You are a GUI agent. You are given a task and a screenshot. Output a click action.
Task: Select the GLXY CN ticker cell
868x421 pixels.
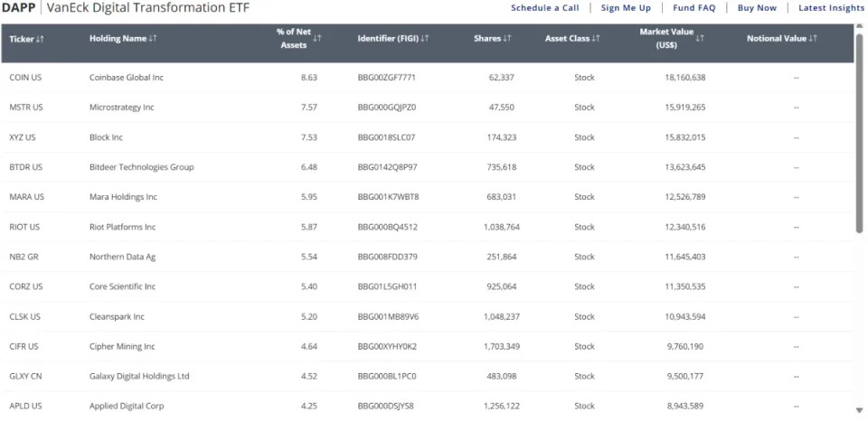(25, 376)
